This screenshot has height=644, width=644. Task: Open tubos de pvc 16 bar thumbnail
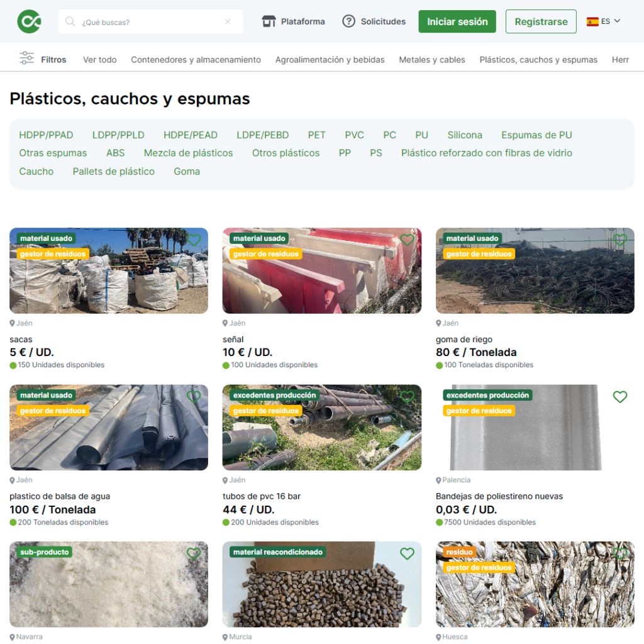(322, 428)
